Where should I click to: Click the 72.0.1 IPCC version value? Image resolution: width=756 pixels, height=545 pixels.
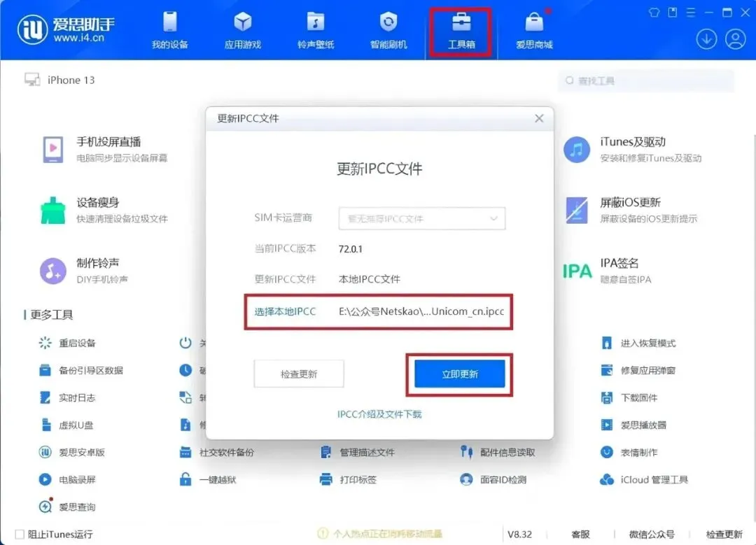coord(351,249)
